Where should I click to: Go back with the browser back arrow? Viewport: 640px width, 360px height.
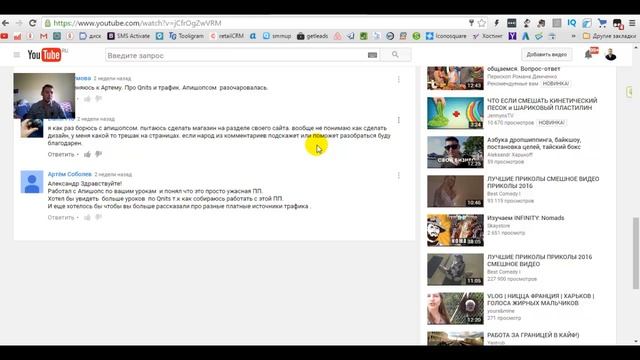click(5, 23)
